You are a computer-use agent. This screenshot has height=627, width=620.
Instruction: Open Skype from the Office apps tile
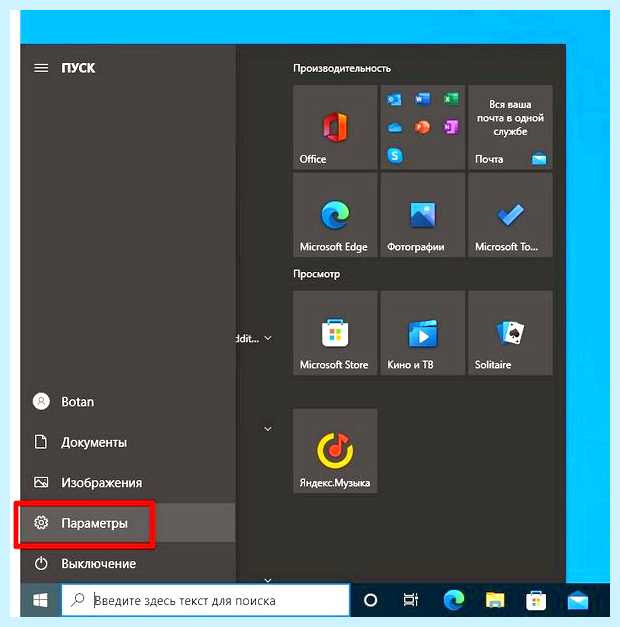(395, 155)
